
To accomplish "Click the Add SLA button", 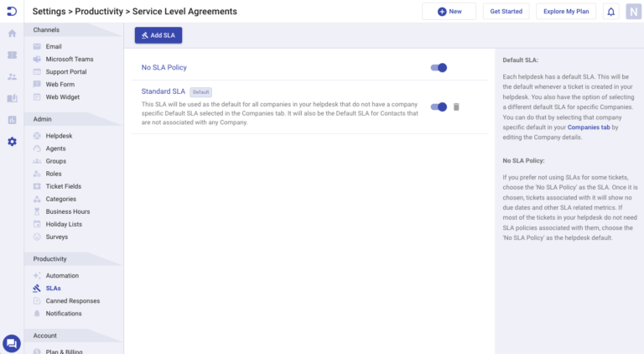I will coord(158,35).
